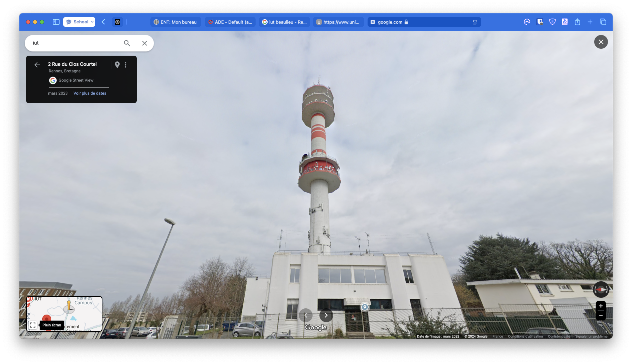
Task: Zoom out with the minus button
Action: click(601, 315)
